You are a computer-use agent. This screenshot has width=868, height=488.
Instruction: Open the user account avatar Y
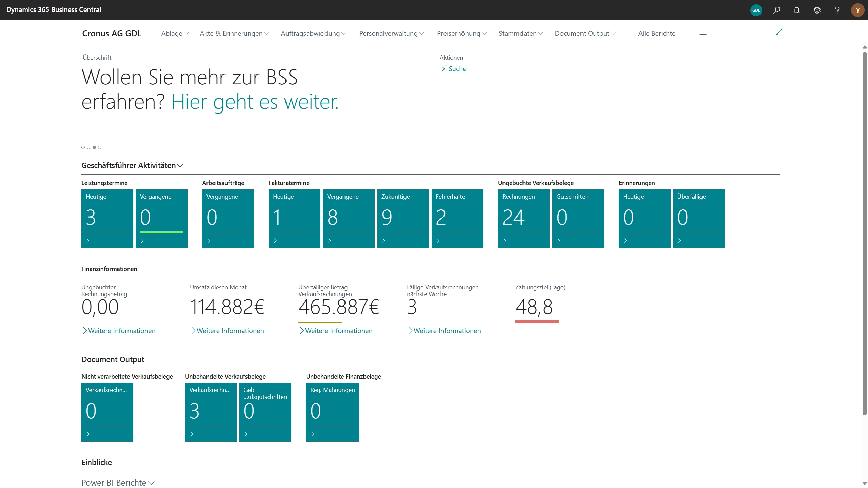[x=857, y=10]
